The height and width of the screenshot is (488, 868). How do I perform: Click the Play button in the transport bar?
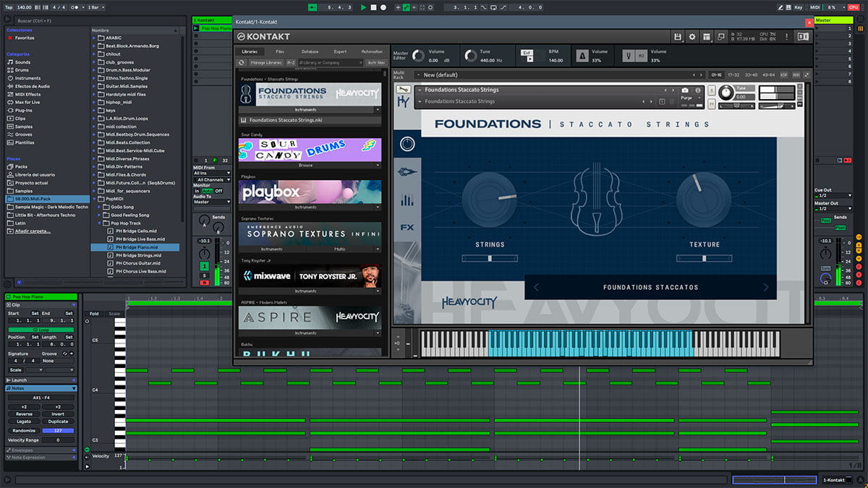coord(363,7)
